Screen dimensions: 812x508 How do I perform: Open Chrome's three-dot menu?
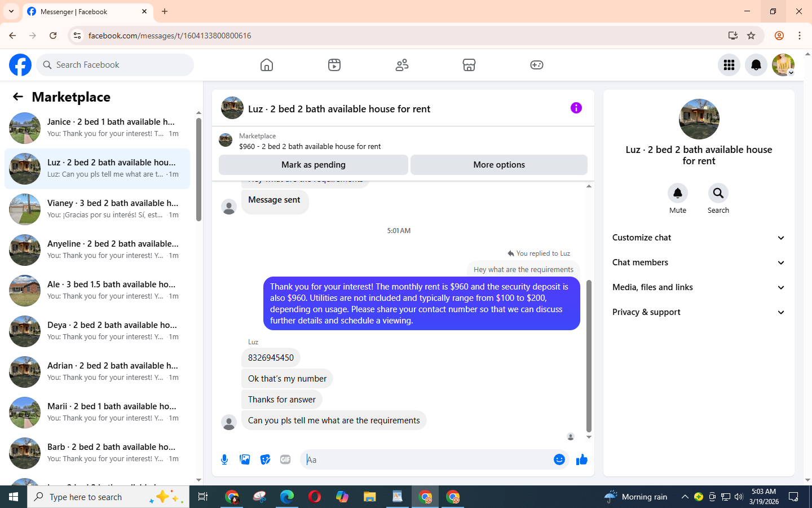click(800, 36)
